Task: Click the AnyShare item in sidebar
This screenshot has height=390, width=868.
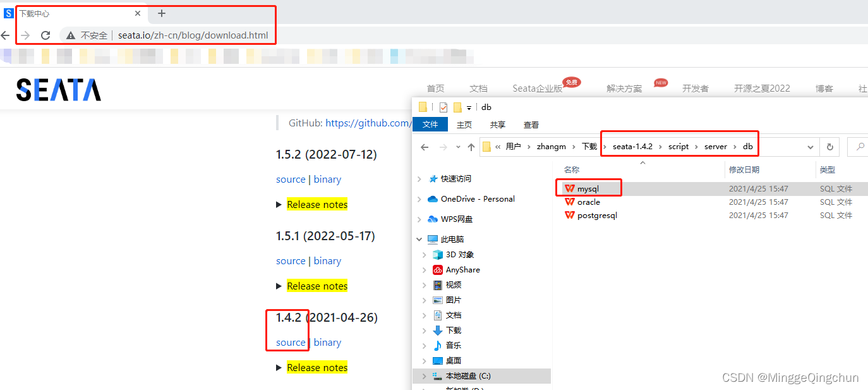Action: [462, 270]
